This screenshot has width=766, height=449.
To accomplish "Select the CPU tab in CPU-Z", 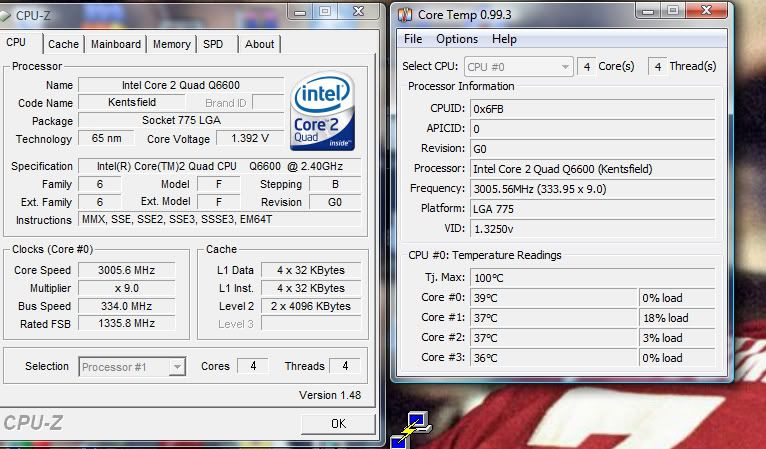I will [x=16, y=43].
